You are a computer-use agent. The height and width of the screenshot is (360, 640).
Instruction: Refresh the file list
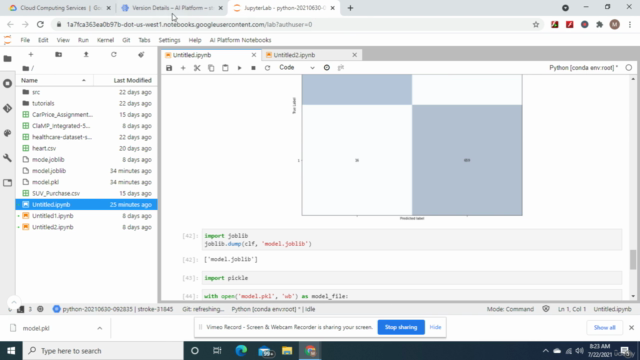pos(113,54)
